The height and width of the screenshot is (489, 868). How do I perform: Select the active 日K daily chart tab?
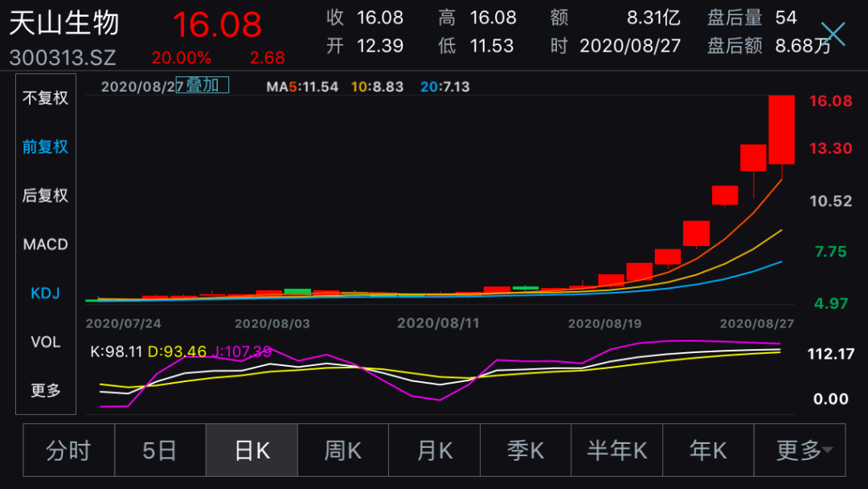[251, 450]
